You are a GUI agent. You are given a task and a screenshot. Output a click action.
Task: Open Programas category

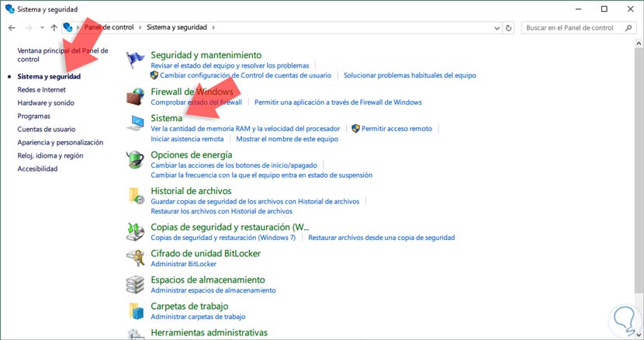coord(33,116)
